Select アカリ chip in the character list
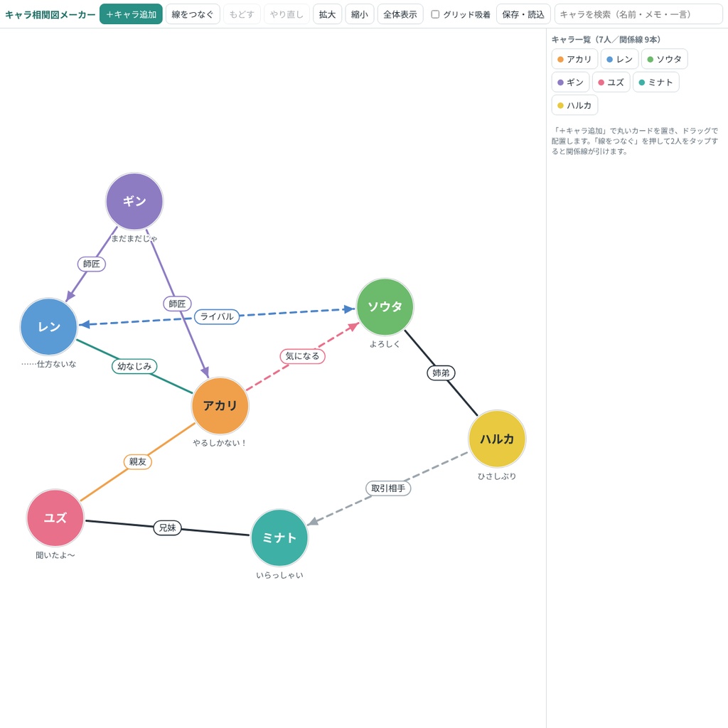 (574, 59)
